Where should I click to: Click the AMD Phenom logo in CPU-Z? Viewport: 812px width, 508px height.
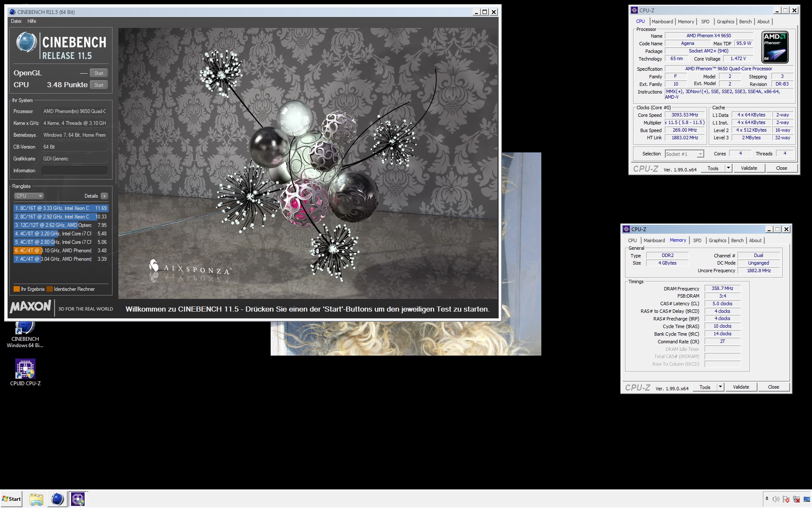(775, 47)
